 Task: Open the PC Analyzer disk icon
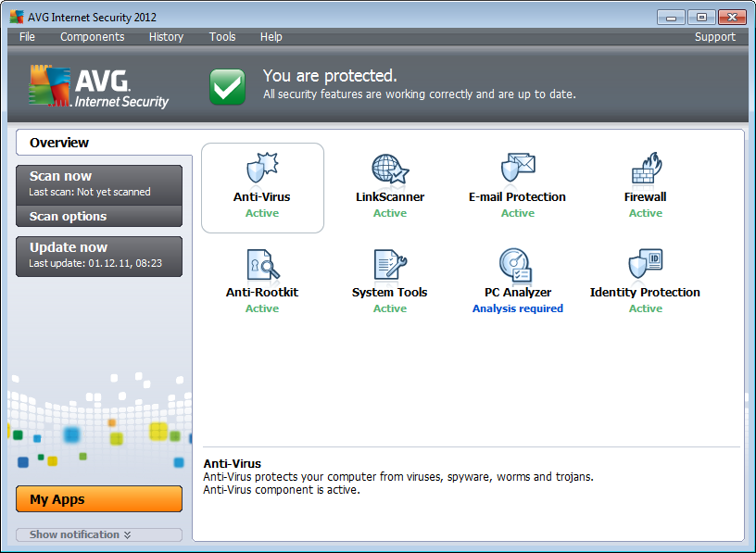pos(518,264)
